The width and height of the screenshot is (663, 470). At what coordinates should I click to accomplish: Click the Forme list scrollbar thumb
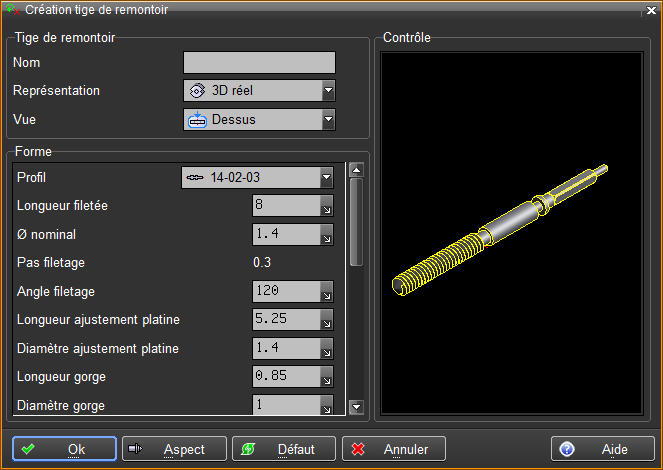tap(356, 222)
